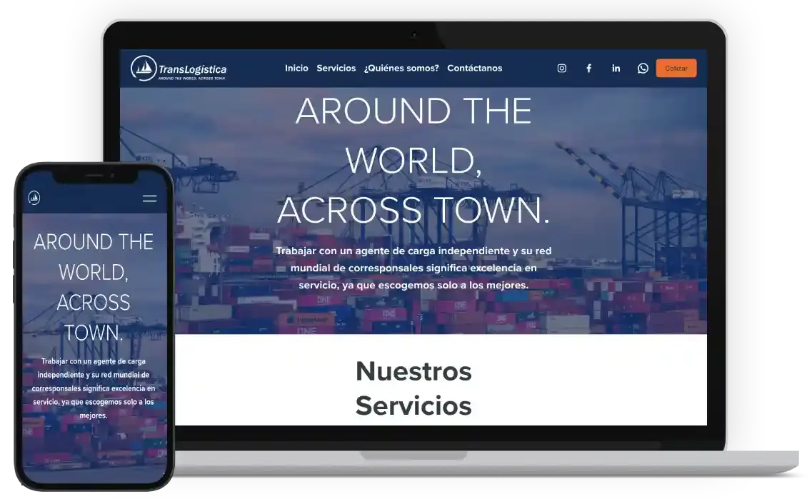Image resolution: width=812 pixels, height=504 pixels.
Task: Visit the LinkedIn page icon
Action: pos(616,69)
